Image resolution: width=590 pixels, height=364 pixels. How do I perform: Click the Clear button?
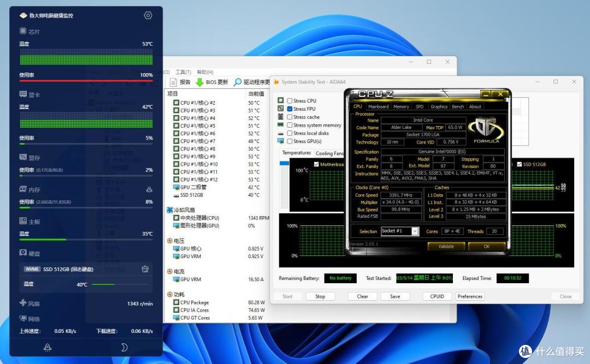(362, 296)
